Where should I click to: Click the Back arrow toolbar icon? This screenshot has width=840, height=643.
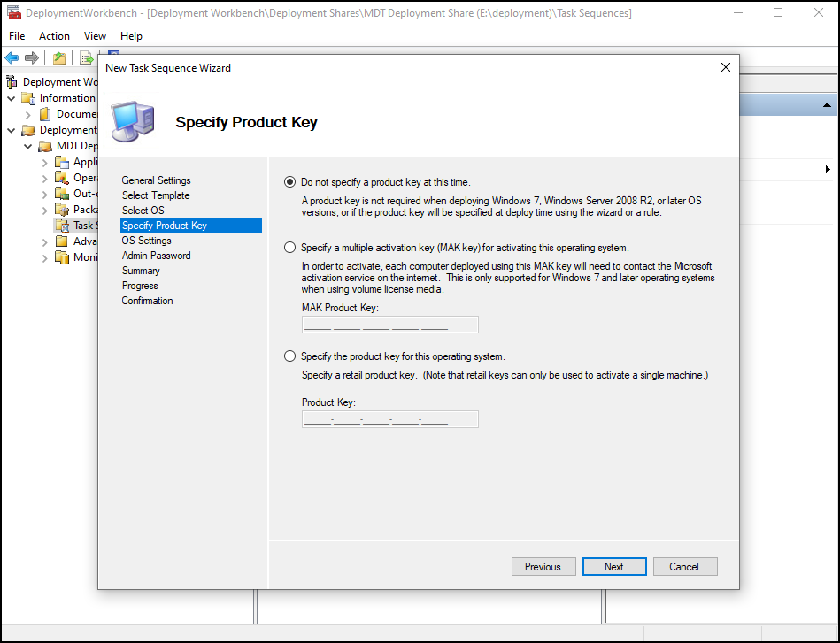(x=12, y=57)
